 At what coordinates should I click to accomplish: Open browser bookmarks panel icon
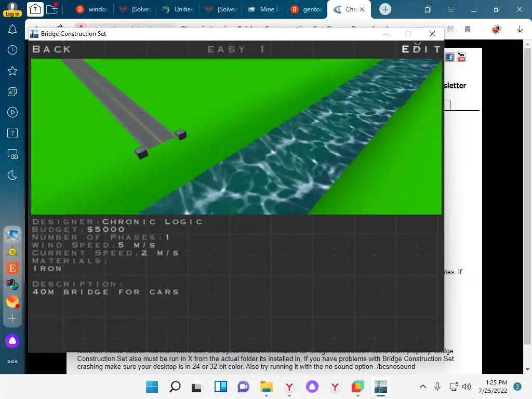pyautogui.click(x=428, y=9)
